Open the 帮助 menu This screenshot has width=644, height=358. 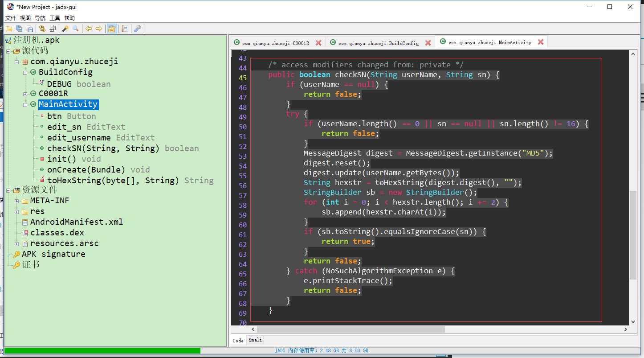coord(69,18)
